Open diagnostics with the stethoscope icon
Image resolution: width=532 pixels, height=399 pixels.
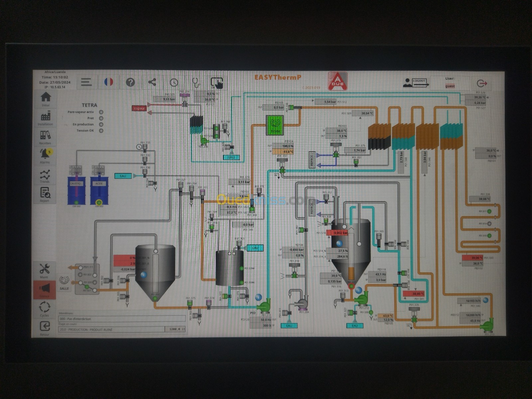pos(196,82)
